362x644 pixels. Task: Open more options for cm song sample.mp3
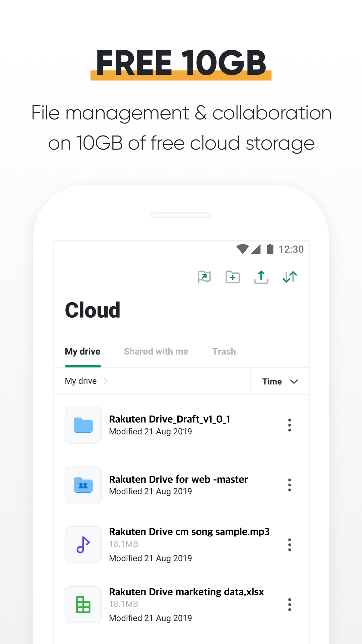[290, 545]
